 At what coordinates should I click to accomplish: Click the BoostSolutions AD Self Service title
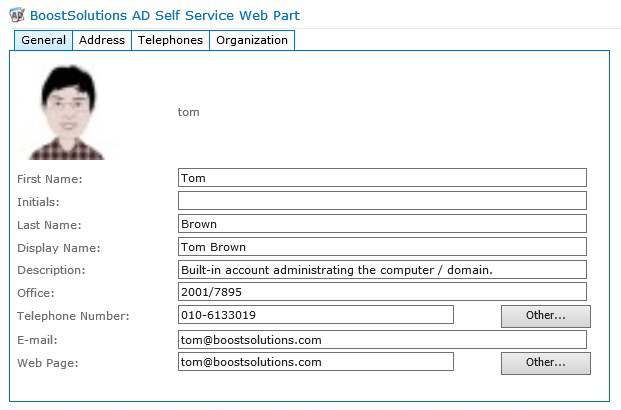pos(165,15)
